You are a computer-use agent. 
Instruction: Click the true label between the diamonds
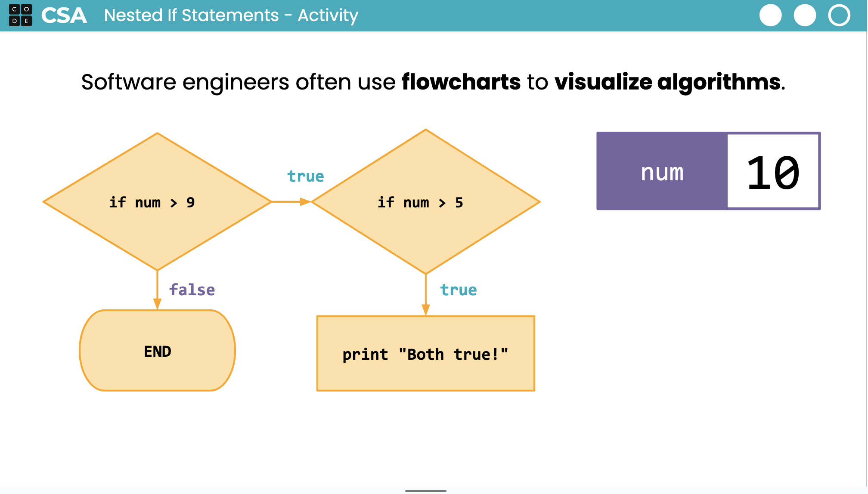(x=305, y=176)
